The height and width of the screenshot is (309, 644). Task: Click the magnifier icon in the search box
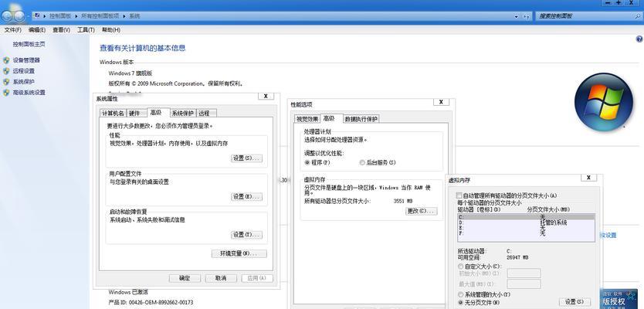coord(637,16)
